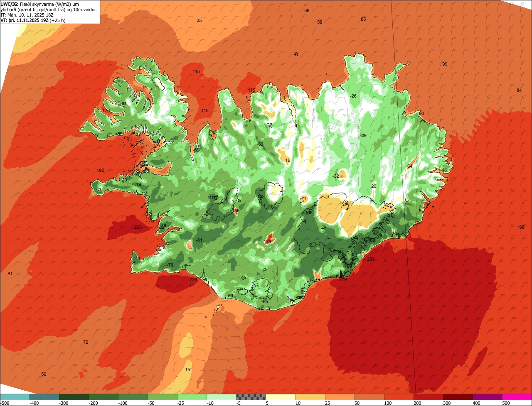The height and width of the screenshot is (406, 532).
Task: Select the land value 63
Action: 261,144
